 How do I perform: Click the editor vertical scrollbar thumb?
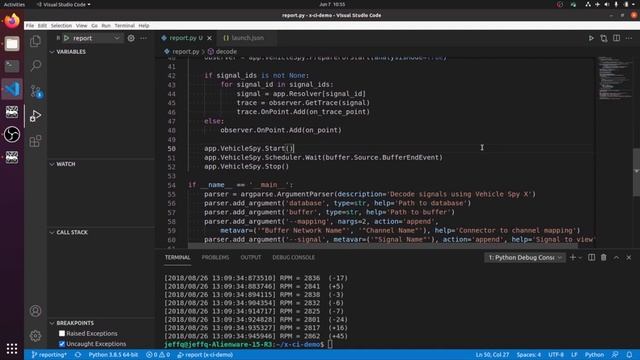click(x=636, y=172)
